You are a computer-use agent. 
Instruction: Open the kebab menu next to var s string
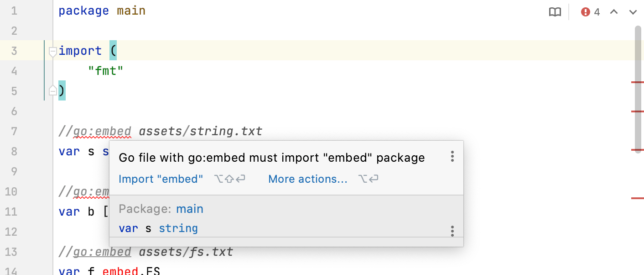coord(452,231)
